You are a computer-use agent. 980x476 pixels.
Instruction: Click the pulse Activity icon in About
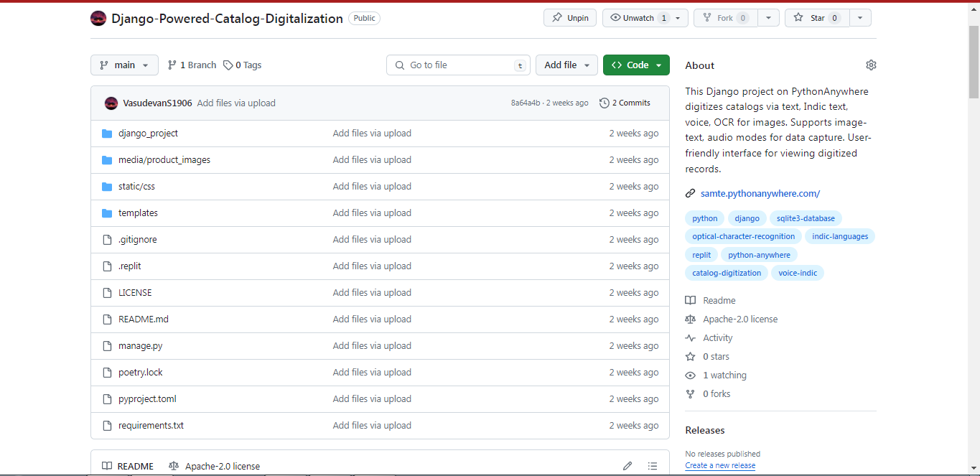(690, 338)
